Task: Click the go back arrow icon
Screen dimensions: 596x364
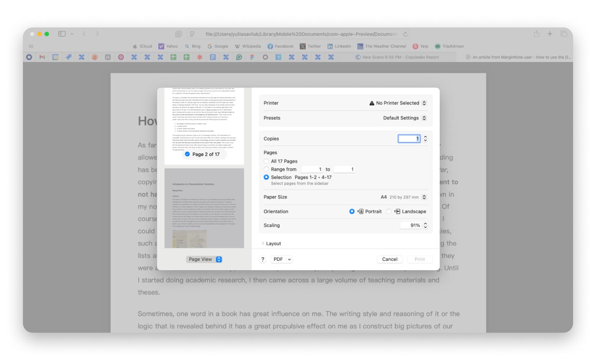Action: (x=84, y=34)
